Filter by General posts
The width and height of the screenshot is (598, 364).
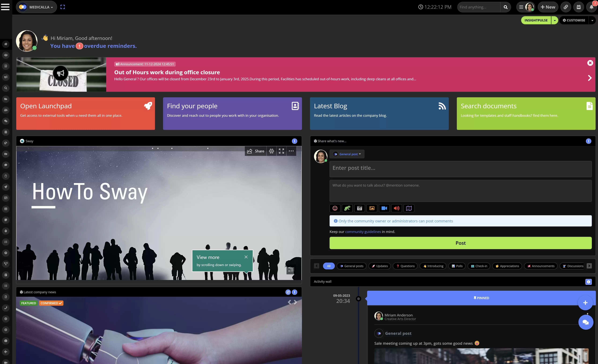351,266
